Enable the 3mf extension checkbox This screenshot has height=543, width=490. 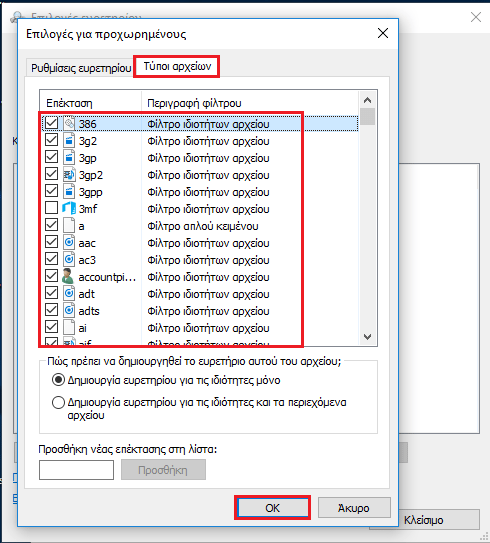pos(52,208)
